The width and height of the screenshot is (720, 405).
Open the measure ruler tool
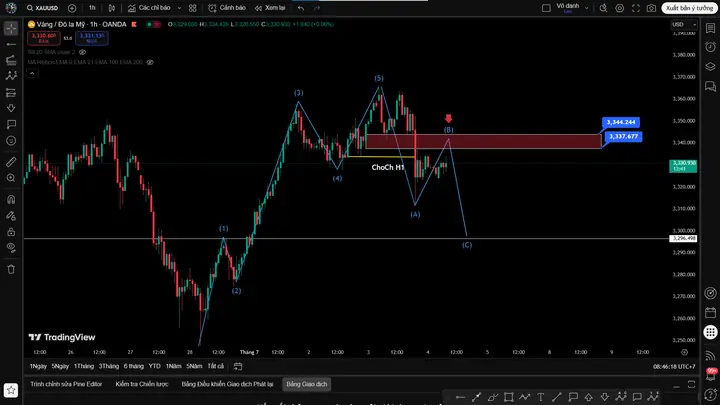(11, 162)
